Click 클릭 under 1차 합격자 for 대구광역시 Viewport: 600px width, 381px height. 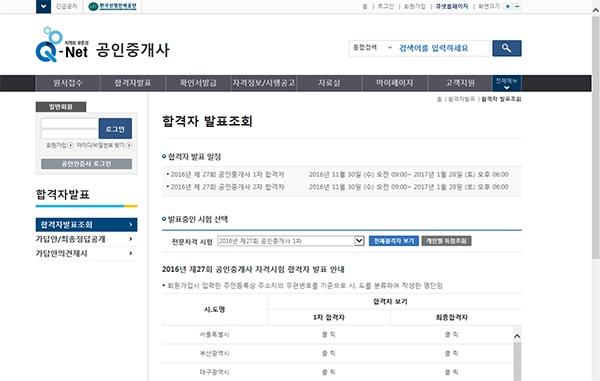(329, 371)
